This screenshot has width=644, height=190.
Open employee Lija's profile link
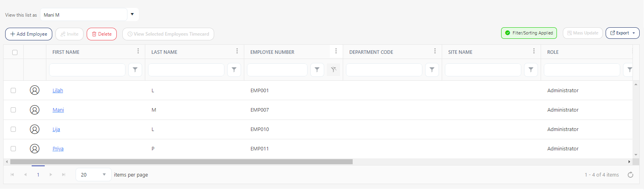click(x=56, y=129)
